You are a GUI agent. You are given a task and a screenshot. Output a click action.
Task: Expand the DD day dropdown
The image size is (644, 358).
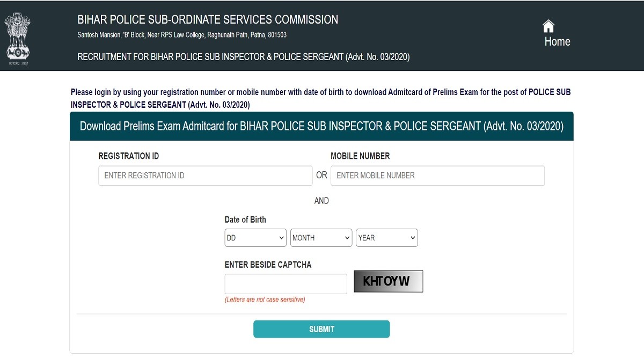click(255, 238)
